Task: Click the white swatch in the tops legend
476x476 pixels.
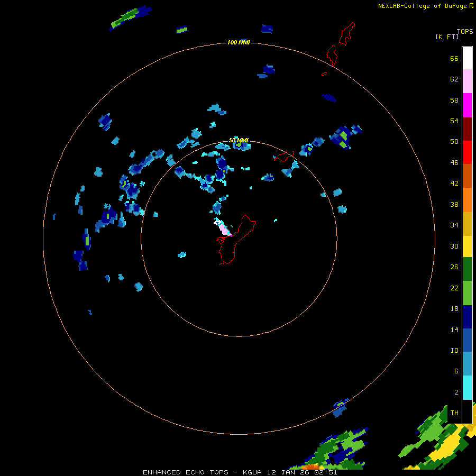Action: click(x=467, y=58)
